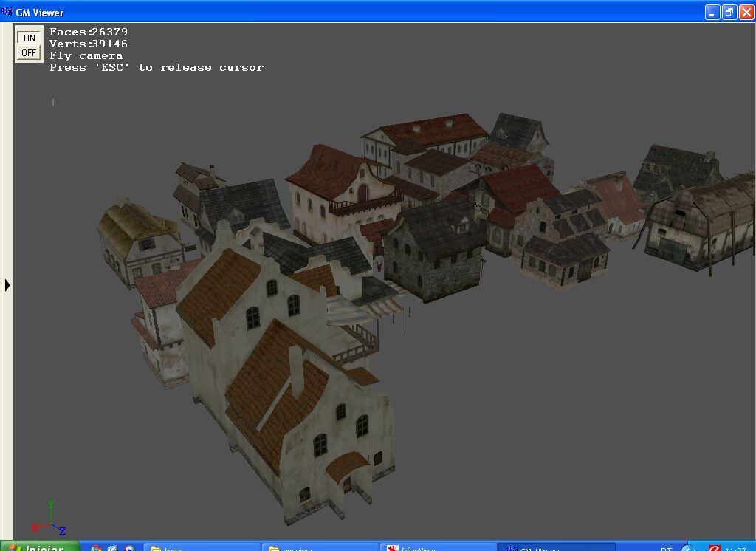Click the 'Fly camera' mode text
This screenshot has height=551, width=756.
tap(86, 56)
